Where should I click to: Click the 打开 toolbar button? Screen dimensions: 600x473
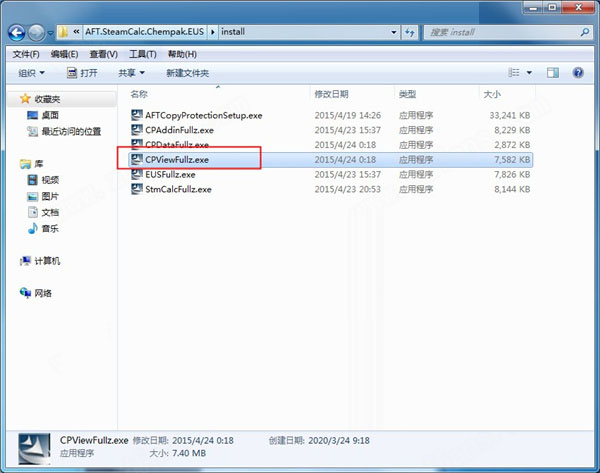(x=82, y=73)
